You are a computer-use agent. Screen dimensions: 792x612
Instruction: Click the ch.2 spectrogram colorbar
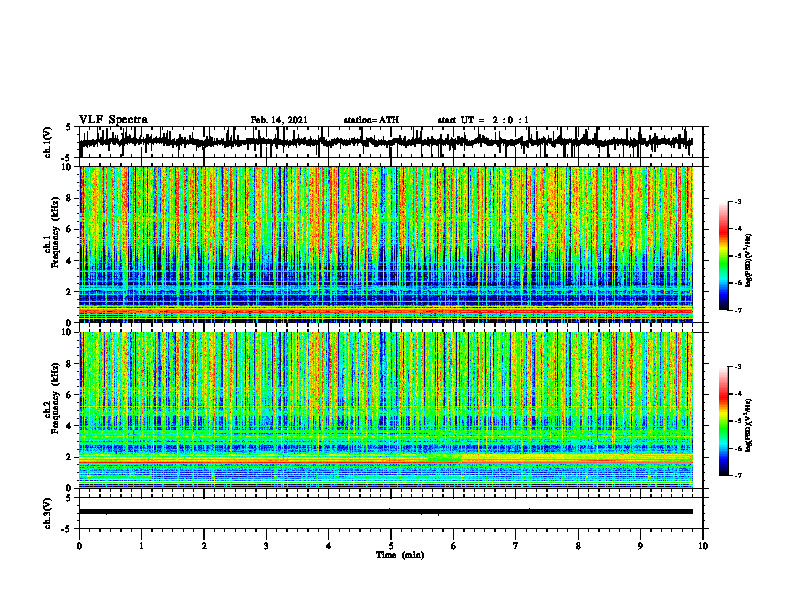(723, 421)
